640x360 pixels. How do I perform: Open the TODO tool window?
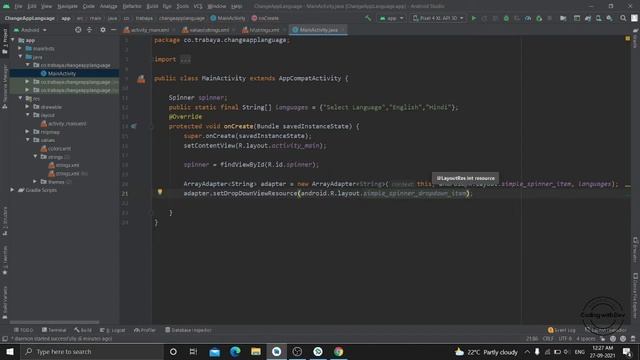tap(24, 330)
